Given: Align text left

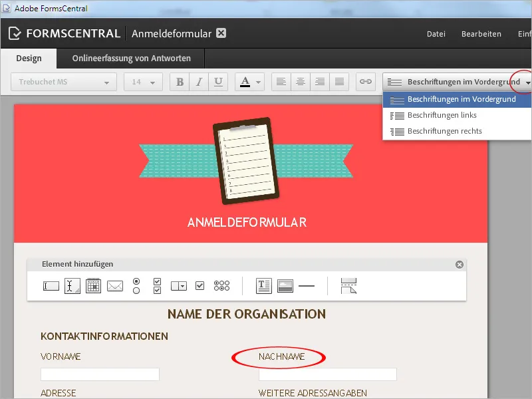Looking at the screenshot, I should (281, 82).
